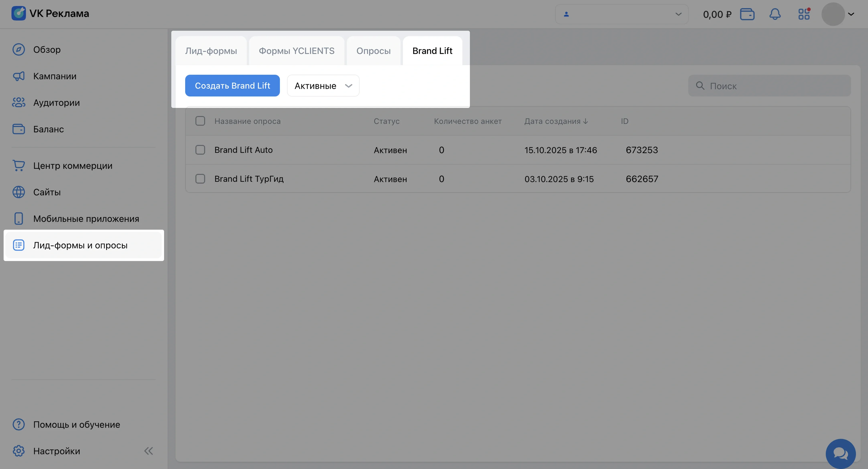Open the wallet icon in top bar
The image size is (868, 469).
(747, 14)
